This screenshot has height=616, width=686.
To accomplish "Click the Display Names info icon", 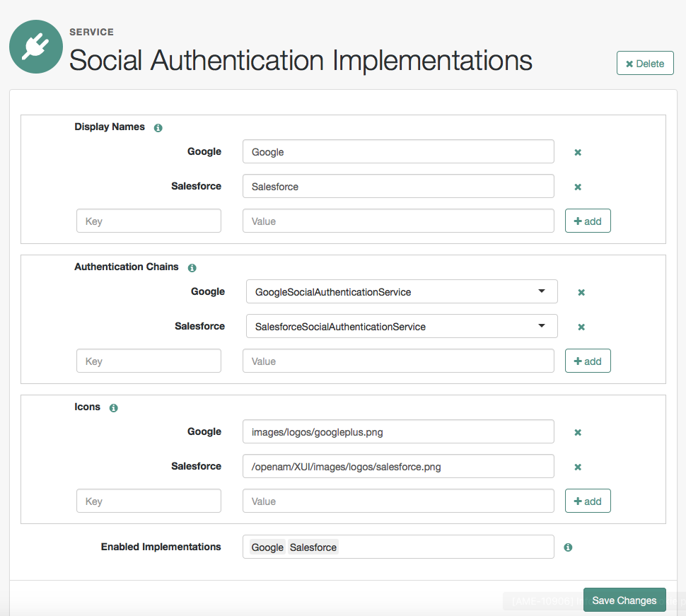I will coord(158,128).
